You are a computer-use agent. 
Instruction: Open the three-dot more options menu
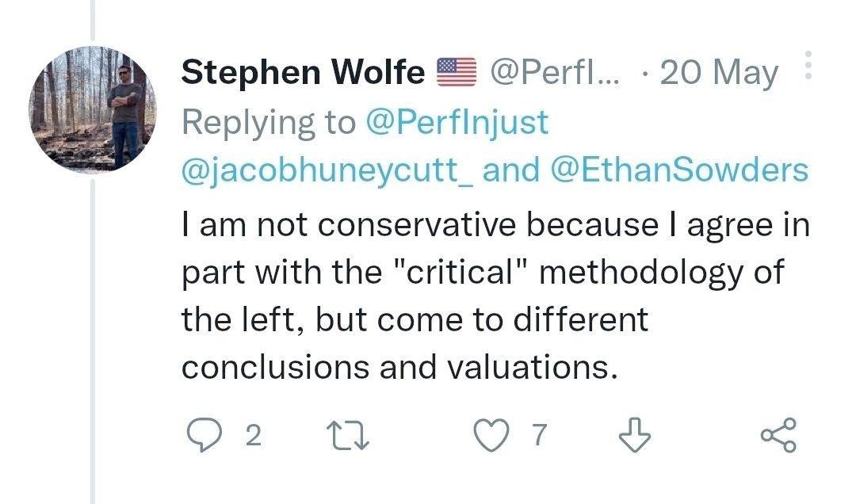click(x=808, y=66)
